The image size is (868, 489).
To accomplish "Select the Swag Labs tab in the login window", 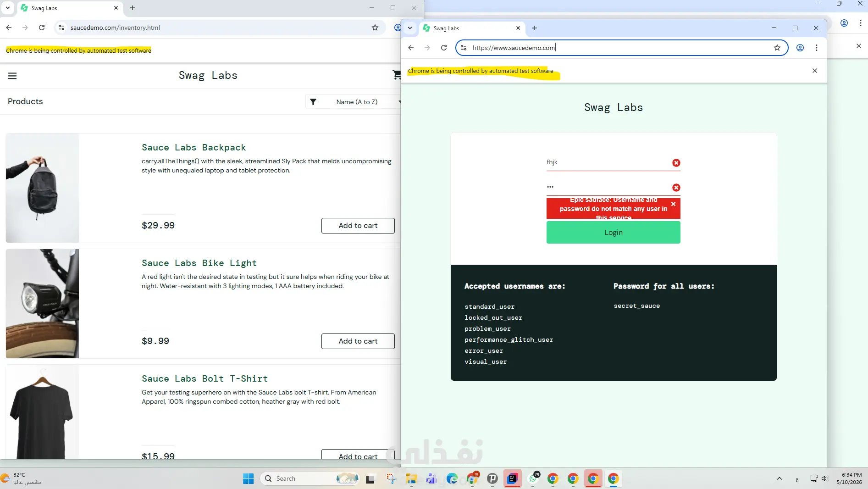I will [x=471, y=28].
